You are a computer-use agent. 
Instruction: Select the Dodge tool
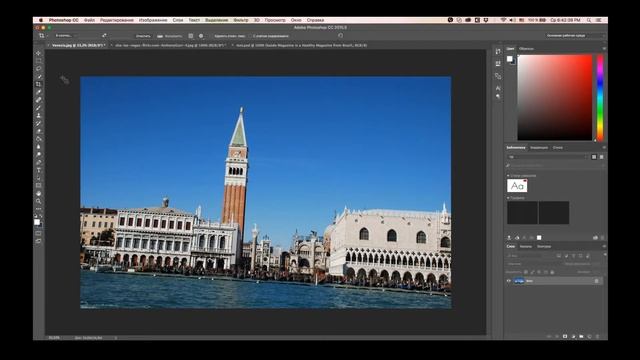[x=39, y=154]
